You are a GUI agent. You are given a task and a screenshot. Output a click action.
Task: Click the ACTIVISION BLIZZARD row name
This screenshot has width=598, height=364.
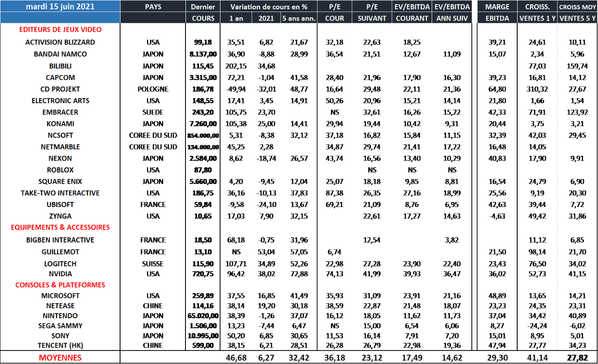60,42
